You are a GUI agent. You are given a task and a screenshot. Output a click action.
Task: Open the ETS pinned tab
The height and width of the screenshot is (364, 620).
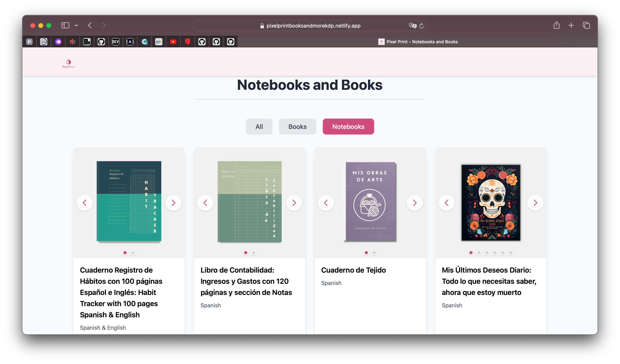coord(159,42)
